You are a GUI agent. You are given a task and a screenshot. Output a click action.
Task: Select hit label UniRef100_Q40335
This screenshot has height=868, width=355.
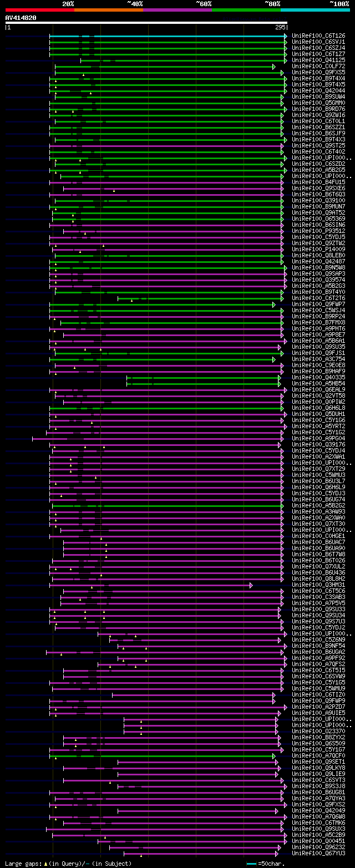tap(318, 377)
